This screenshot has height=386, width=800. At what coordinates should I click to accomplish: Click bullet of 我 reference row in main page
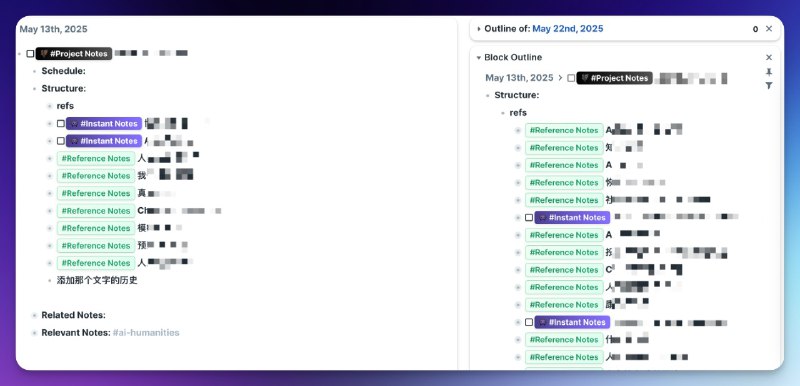49,176
